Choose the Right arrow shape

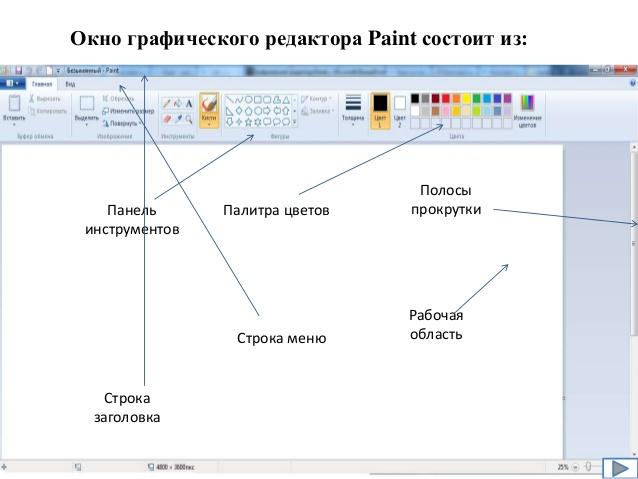click(267, 110)
